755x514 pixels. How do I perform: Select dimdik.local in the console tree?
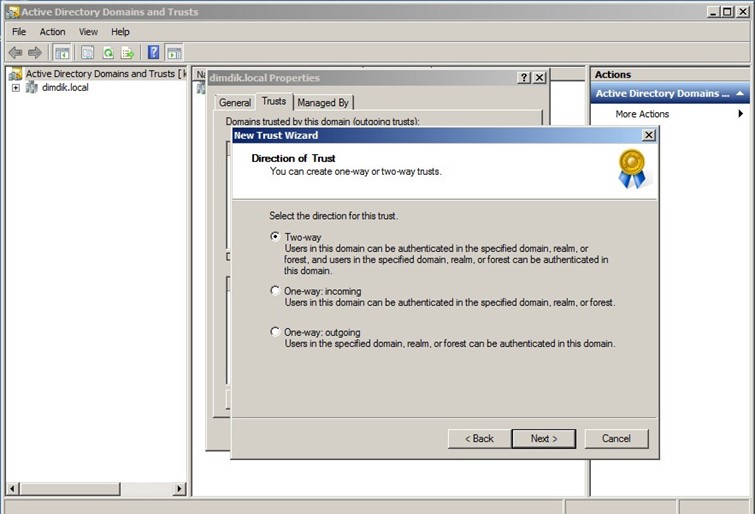coord(65,88)
